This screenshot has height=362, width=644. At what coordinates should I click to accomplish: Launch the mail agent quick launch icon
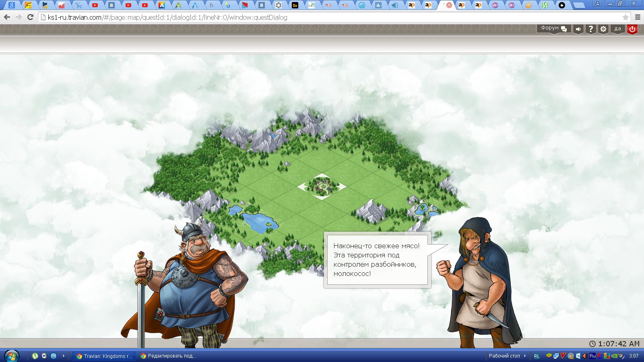(x=54, y=356)
